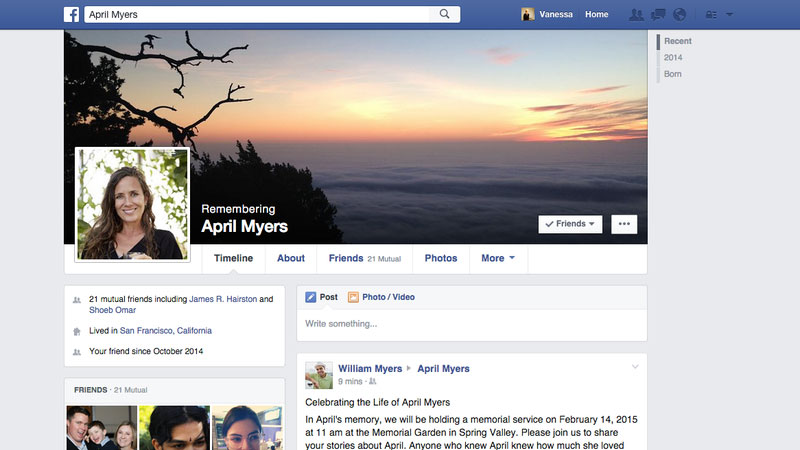Click the Photo / Video picture icon

(x=353, y=297)
